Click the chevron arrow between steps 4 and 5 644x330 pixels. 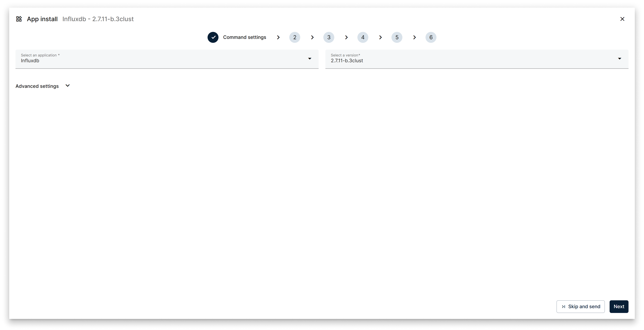pyautogui.click(x=380, y=37)
